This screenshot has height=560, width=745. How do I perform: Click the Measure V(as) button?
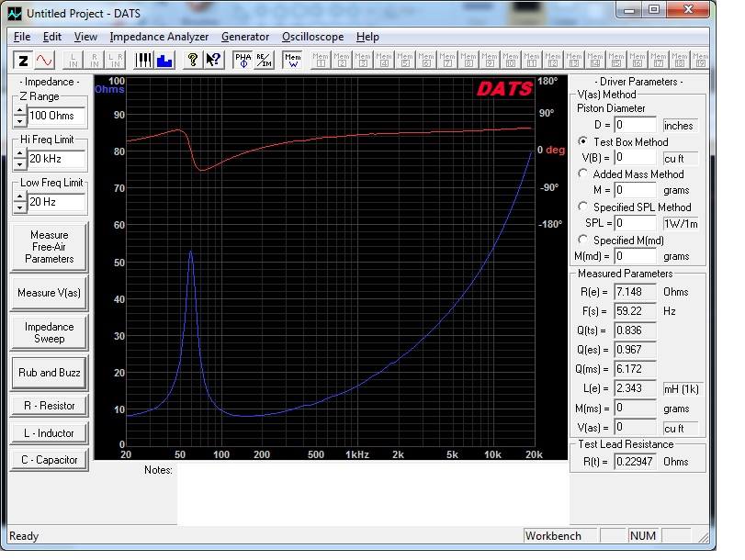click(49, 293)
